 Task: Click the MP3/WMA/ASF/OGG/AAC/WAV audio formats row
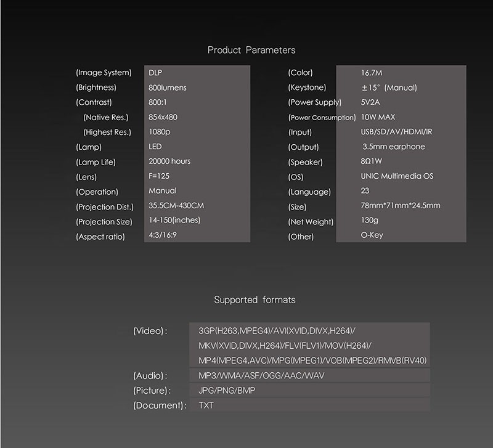click(x=261, y=375)
